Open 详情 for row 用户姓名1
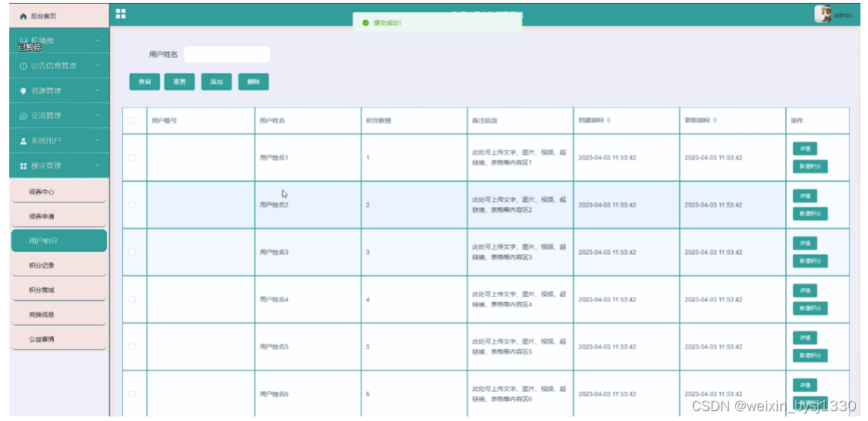The image size is (868, 421). (x=805, y=149)
